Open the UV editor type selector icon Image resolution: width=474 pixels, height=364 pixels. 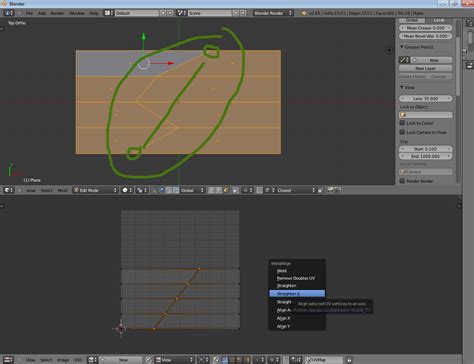pos(8,359)
